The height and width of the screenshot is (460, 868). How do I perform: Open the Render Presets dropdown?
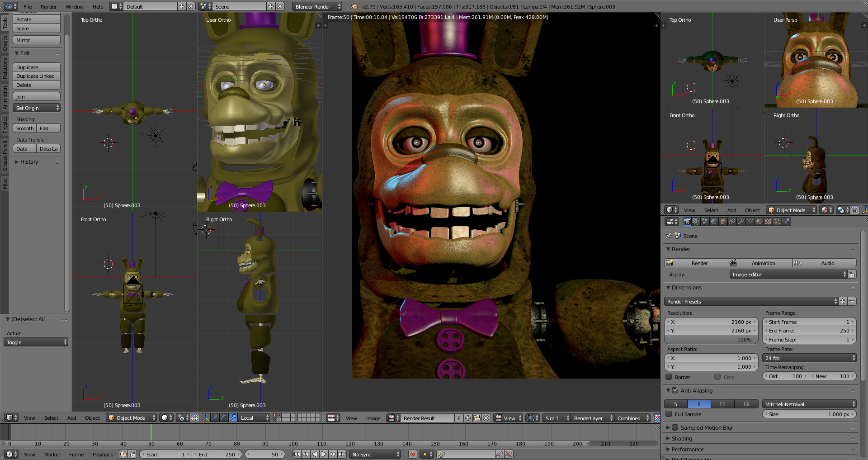coord(751,302)
